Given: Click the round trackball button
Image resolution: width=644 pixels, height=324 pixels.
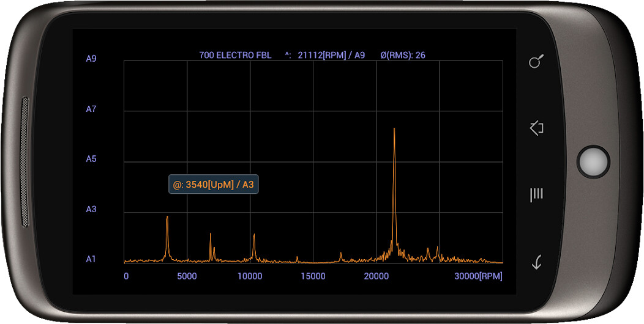Looking at the screenshot, I should [x=593, y=161].
